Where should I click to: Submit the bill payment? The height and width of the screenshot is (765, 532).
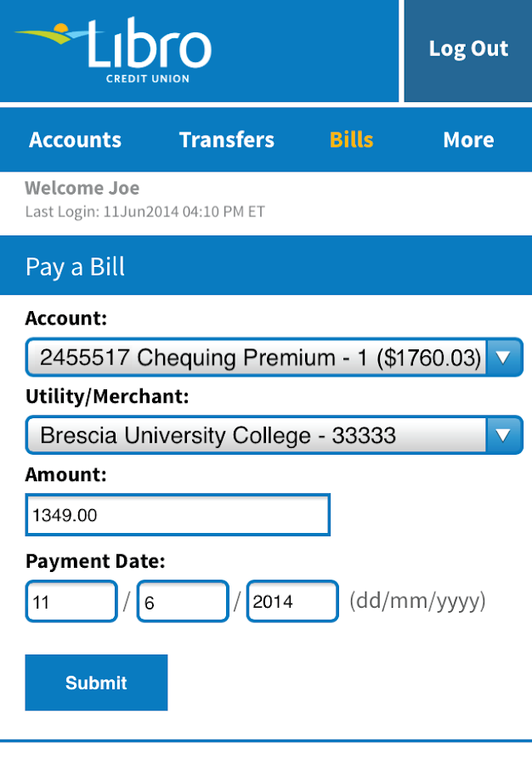pos(96,683)
